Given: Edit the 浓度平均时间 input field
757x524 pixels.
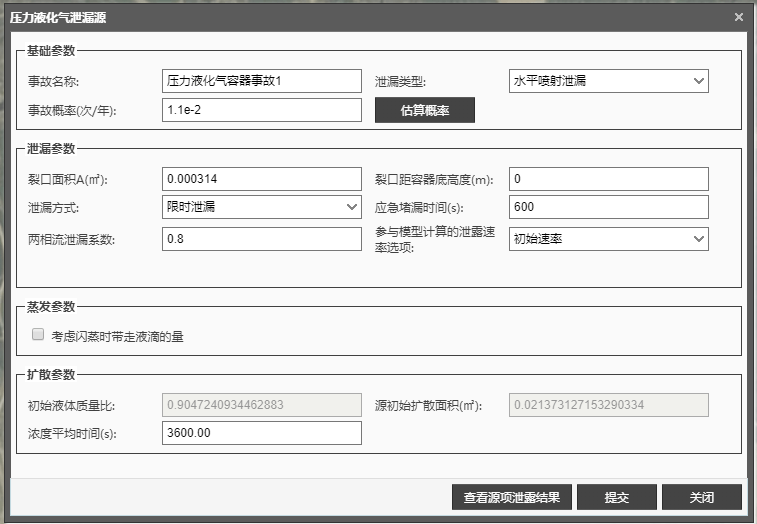Looking at the screenshot, I should [x=261, y=433].
